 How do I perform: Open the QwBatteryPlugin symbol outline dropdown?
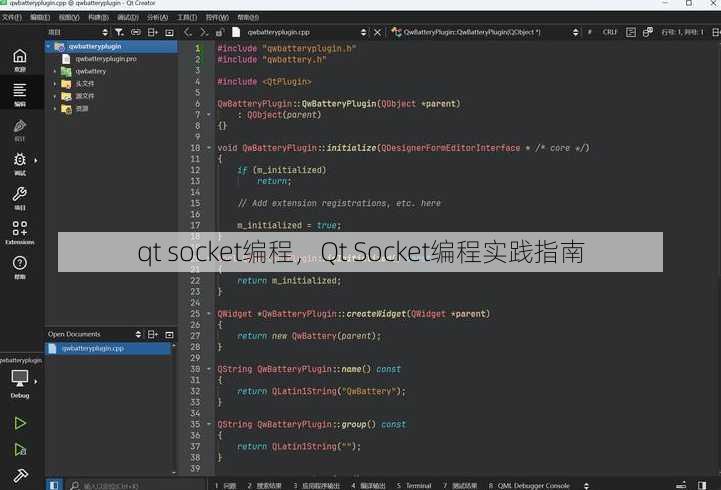(x=485, y=32)
